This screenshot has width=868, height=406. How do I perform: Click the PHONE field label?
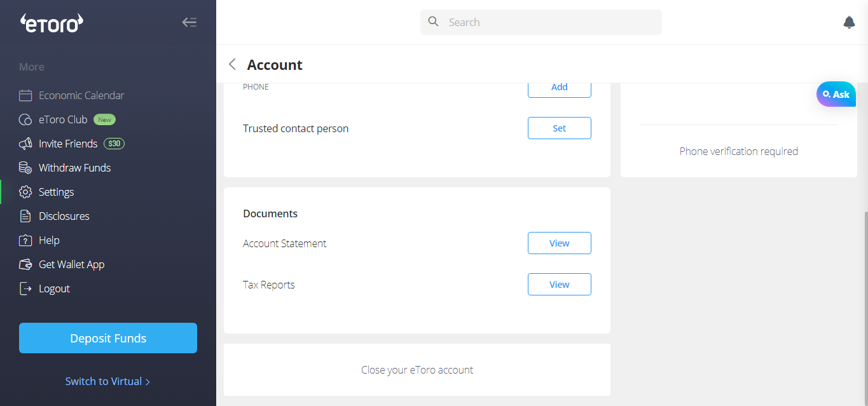point(256,87)
